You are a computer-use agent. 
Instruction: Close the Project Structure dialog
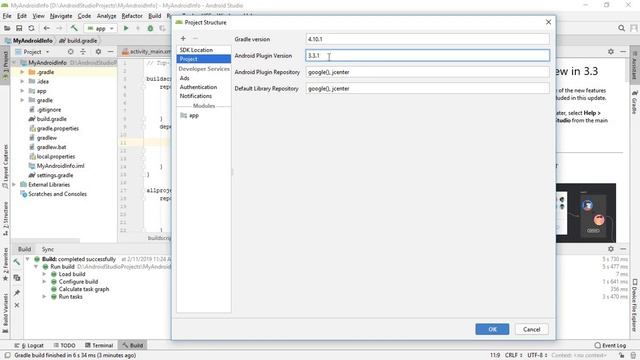[548, 22]
